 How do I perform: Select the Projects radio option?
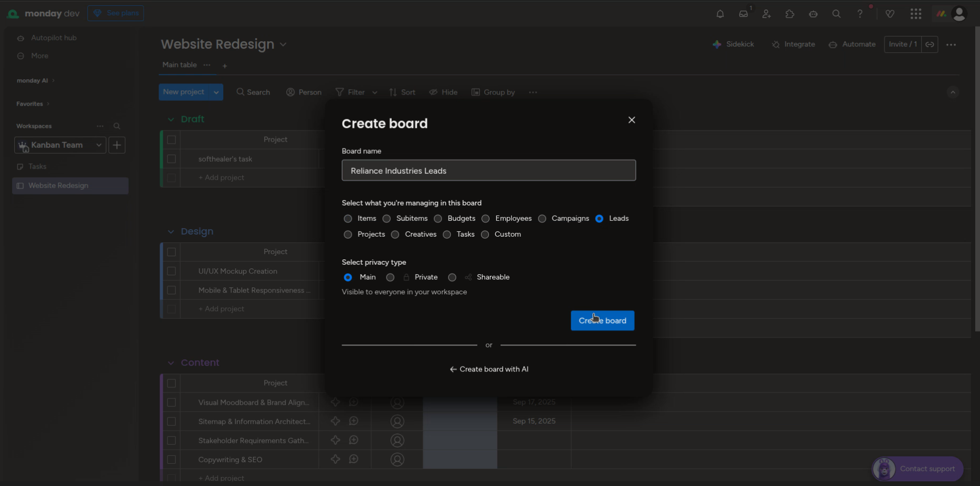click(x=347, y=235)
